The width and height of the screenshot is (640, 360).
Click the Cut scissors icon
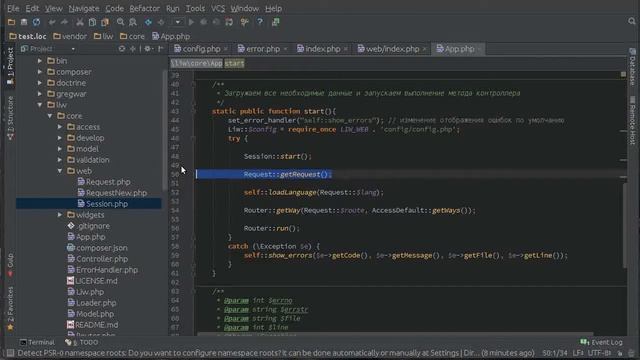[80, 22]
